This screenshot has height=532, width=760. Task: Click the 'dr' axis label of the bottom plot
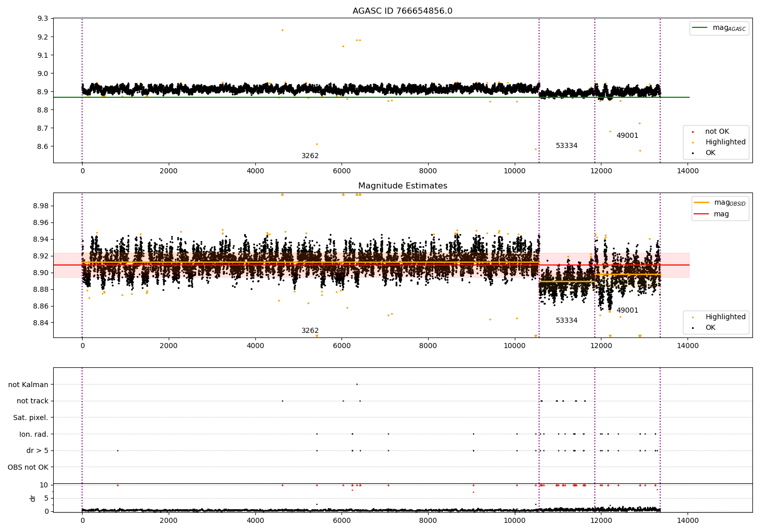33,498
